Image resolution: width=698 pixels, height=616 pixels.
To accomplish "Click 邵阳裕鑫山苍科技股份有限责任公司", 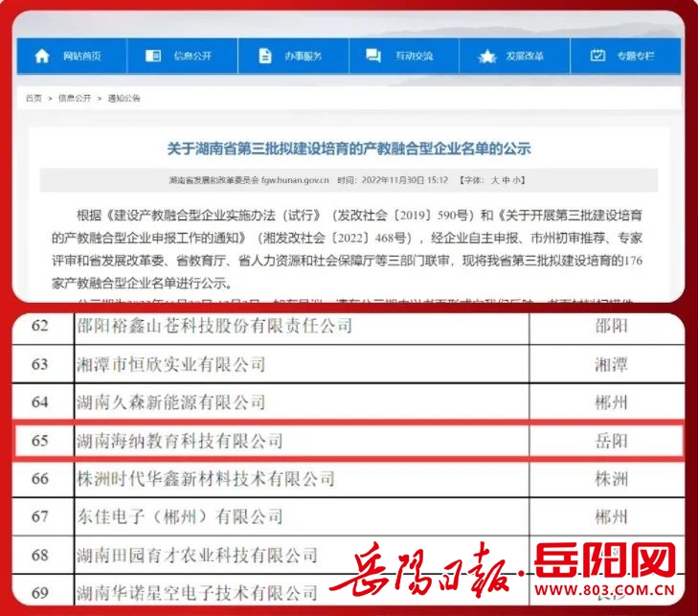I will (x=214, y=326).
